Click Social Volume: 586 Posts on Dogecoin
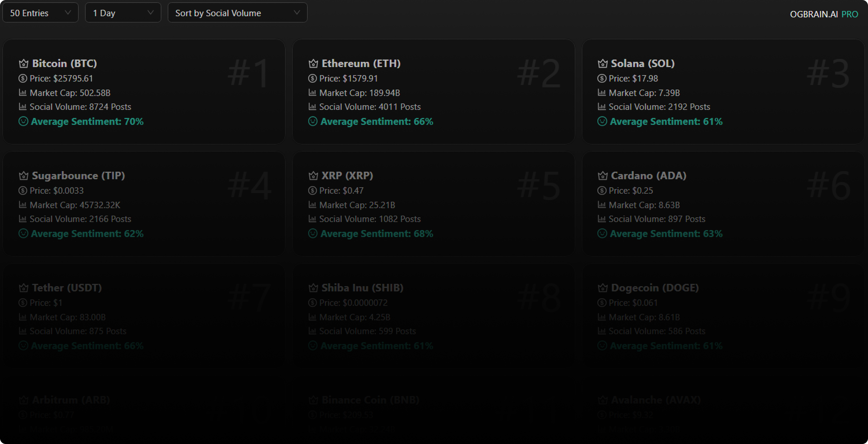This screenshot has height=444, width=868. click(x=657, y=331)
